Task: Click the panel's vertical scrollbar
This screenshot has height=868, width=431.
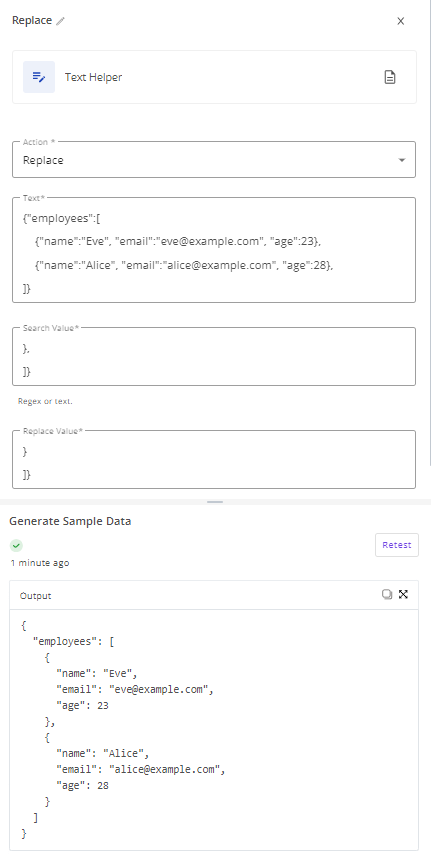Action: point(429,232)
